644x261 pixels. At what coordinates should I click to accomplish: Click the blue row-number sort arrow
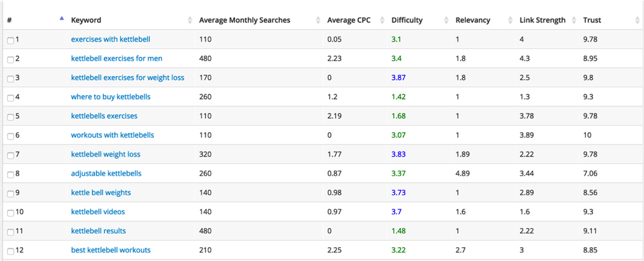pyautogui.click(x=61, y=18)
